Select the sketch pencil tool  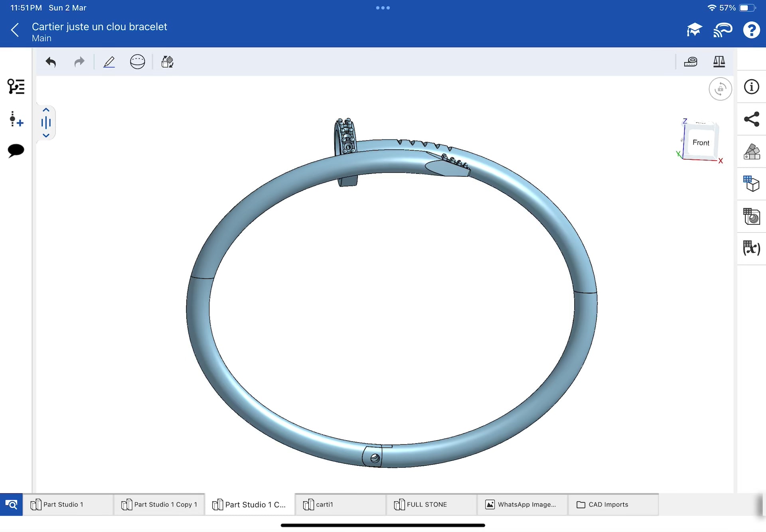(x=109, y=62)
